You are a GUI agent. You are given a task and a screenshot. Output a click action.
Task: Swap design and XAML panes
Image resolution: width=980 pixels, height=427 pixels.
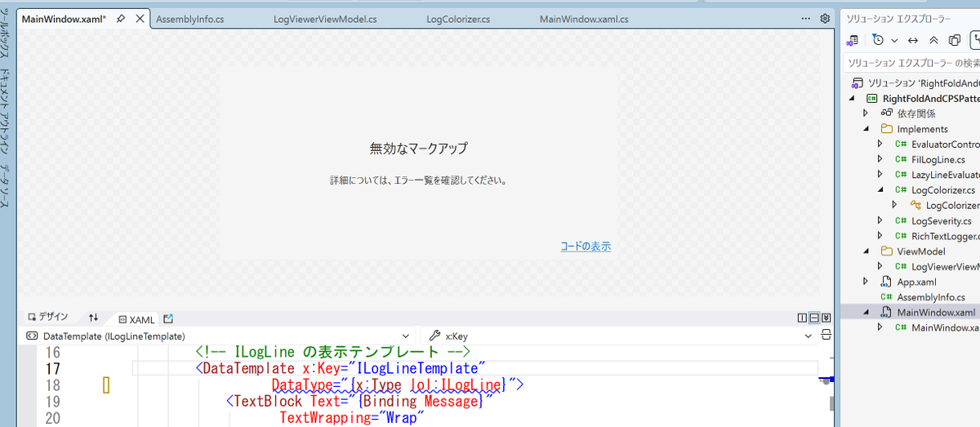point(94,318)
